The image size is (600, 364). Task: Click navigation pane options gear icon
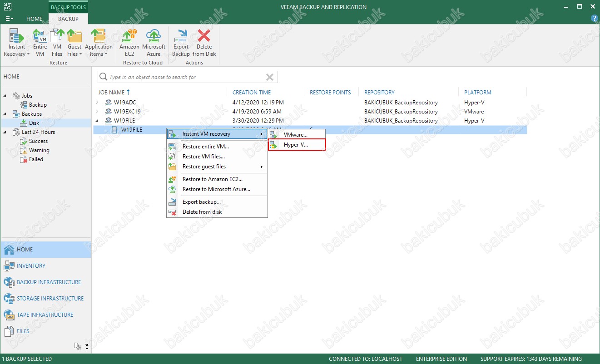(78, 346)
